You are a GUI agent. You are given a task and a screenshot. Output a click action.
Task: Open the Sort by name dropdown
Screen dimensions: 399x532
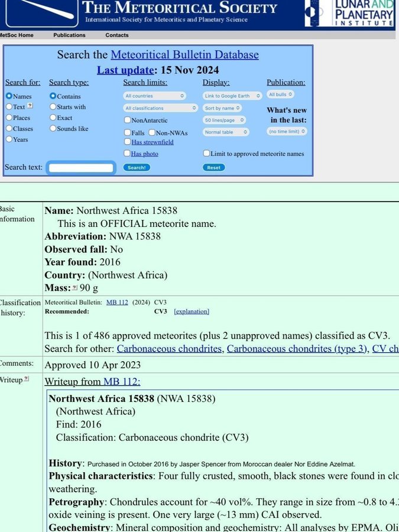pos(222,108)
